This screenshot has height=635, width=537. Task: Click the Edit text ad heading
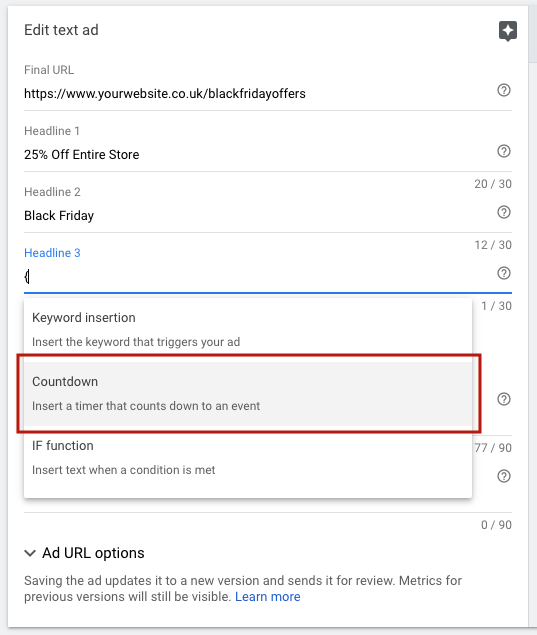[61, 30]
